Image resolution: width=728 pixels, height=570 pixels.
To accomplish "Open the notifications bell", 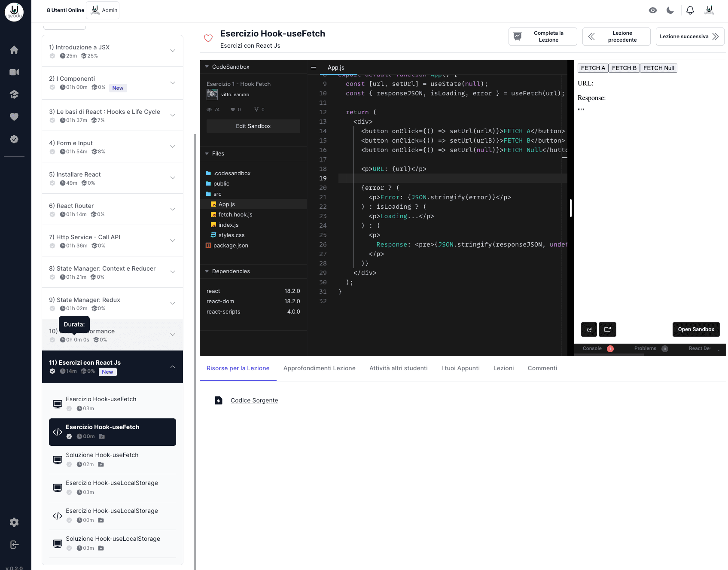I will 690,10.
